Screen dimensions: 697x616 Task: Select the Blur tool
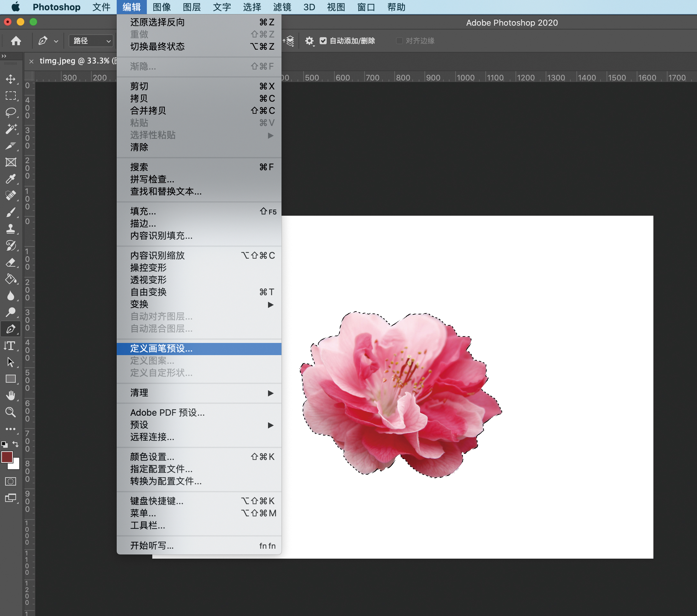click(x=11, y=296)
